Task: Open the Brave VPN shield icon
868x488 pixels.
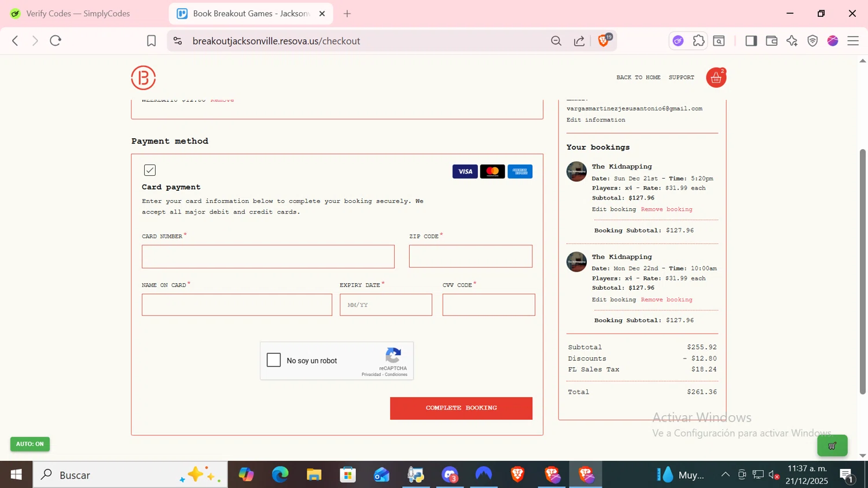Action: coord(812,41)
